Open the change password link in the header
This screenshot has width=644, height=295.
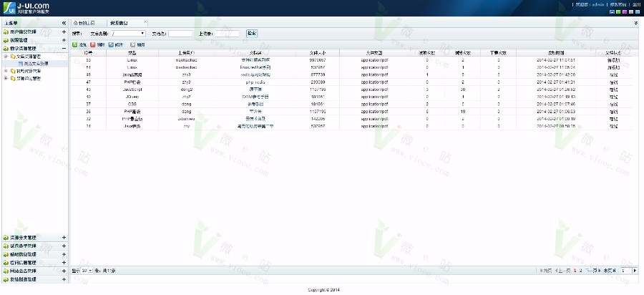point(618,4)
